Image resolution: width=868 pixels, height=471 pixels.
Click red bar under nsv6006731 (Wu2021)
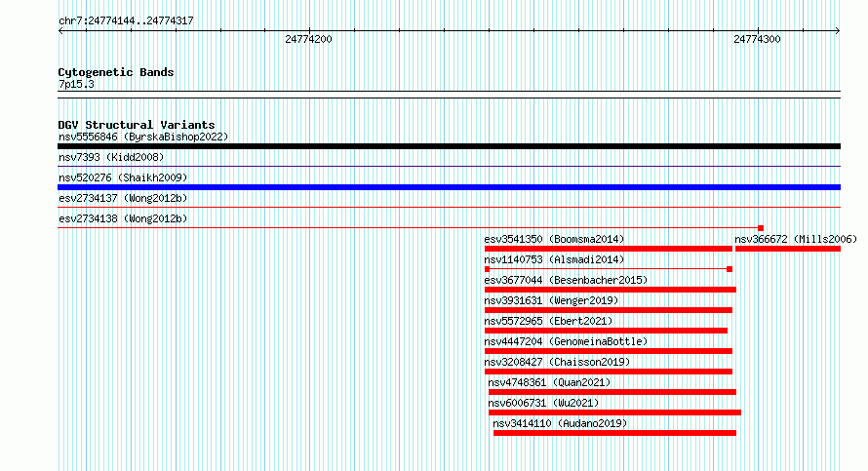(x=614, y=412)
